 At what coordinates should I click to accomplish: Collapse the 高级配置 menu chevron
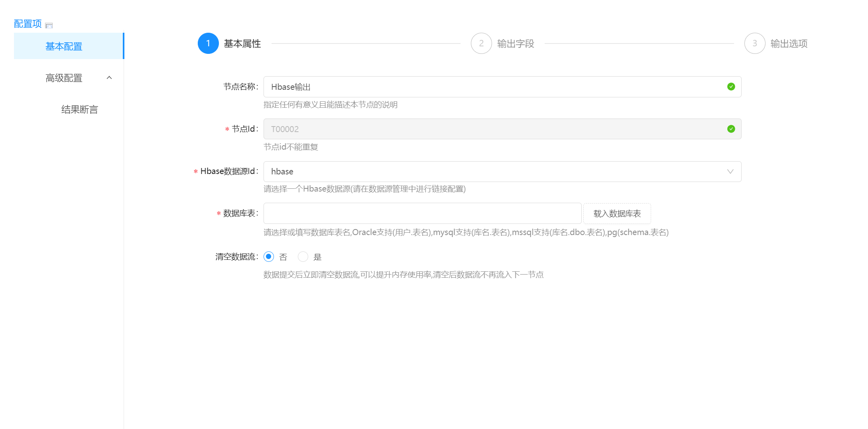pyautogui.click(x=109, y=78)
